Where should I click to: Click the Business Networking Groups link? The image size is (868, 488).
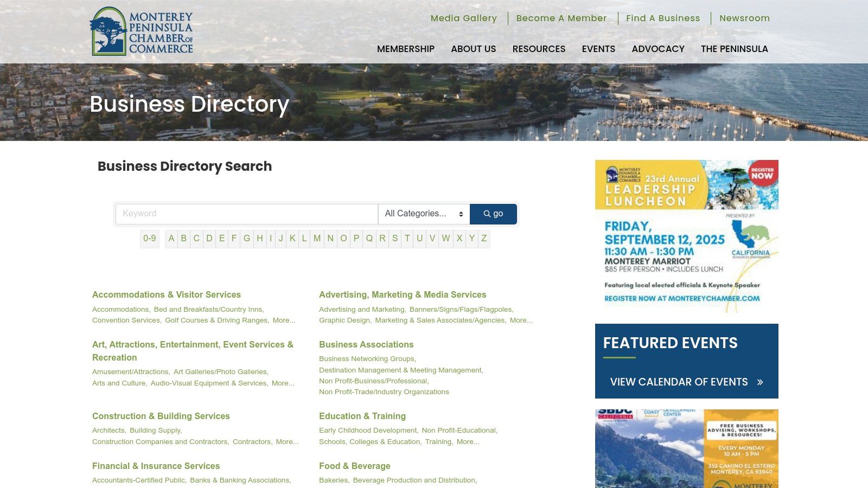(x=367, y=358)
